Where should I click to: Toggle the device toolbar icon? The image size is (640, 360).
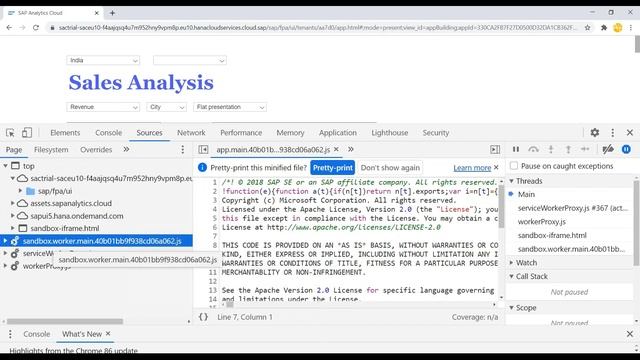click(x=27, y=133)
